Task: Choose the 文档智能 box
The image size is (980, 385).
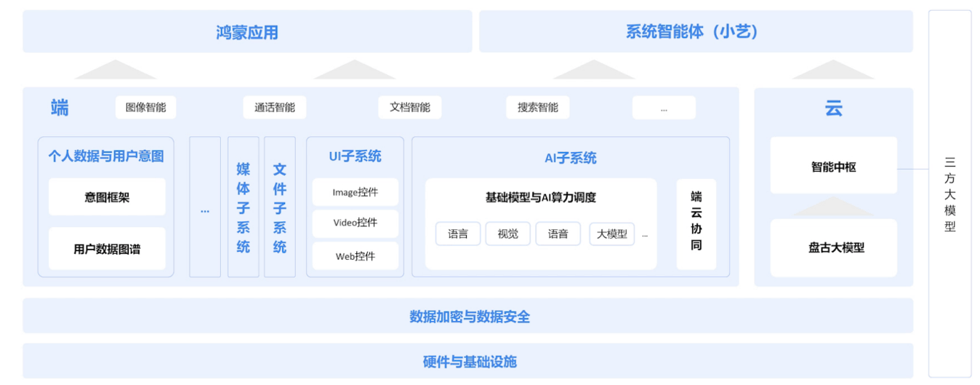Action: [x=410, y=108]
